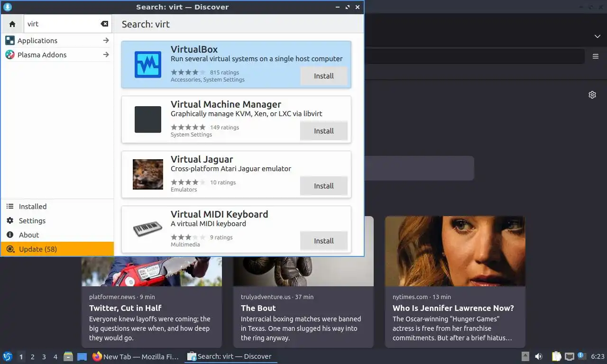Click the Jennifer Lawrence article thumbnail
Image resolution: width=607 pixels, height=364 pixels.
pos(455,251)
